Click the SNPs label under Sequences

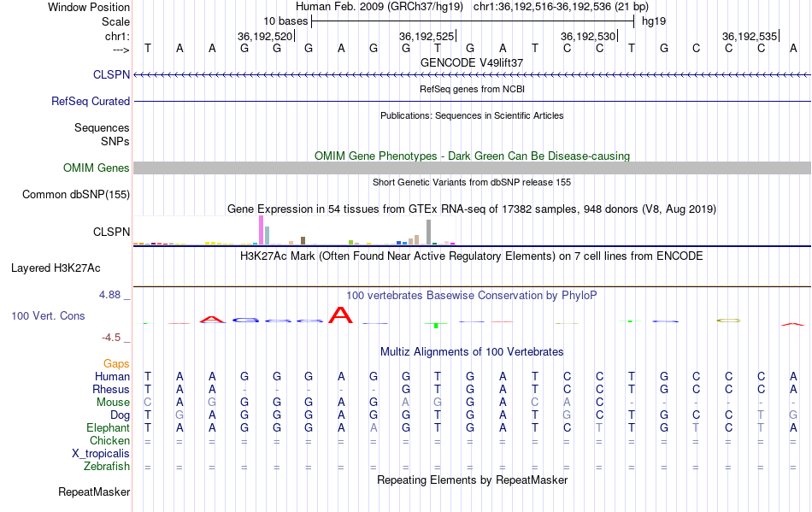115,141
